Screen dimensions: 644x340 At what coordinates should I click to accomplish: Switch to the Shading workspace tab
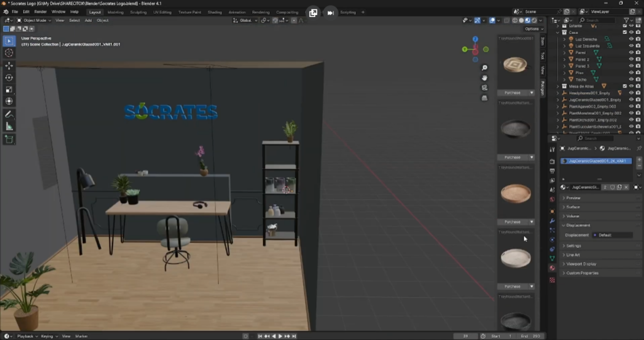[x=214, y=13]
